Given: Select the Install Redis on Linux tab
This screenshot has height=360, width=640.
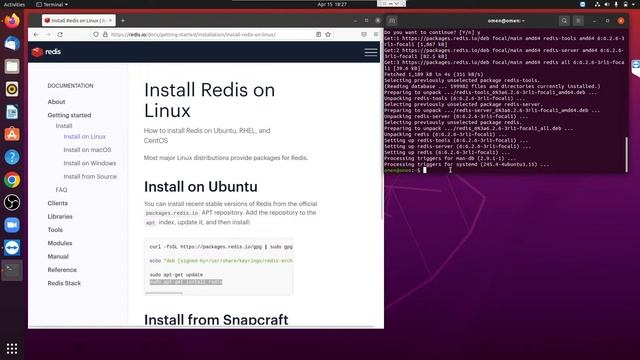Looking at the screenshot, I should 78,20.
